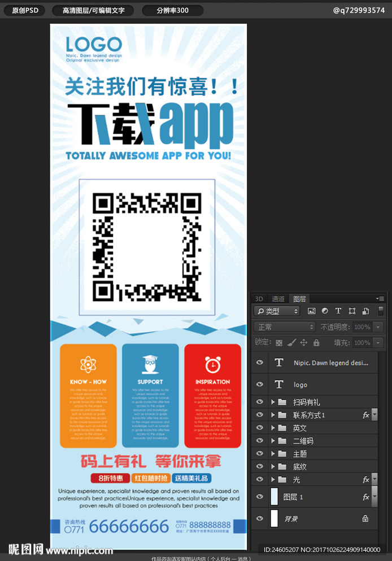Expand the 扫码有礼 group
Screen dimensions: 392x561
click(x=273, y=402)
